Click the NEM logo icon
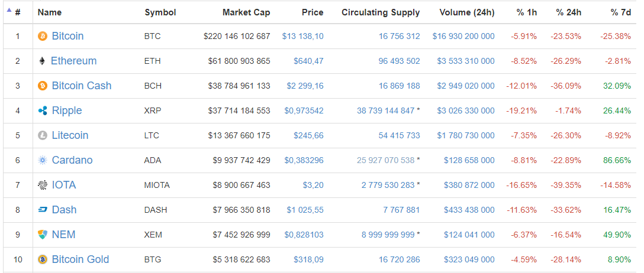This screenshot has width=644, height=273. pyautogui.click(x=43, y=235)
